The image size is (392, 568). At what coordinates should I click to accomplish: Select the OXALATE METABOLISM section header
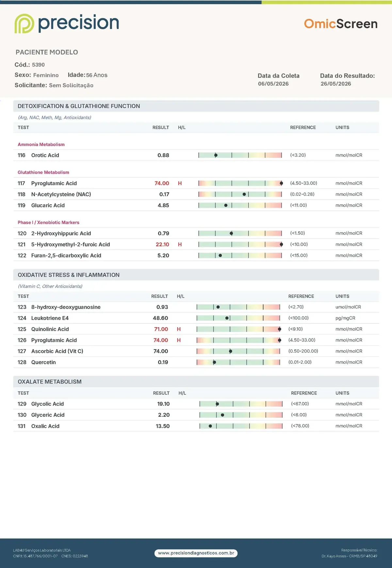point(196,382)
